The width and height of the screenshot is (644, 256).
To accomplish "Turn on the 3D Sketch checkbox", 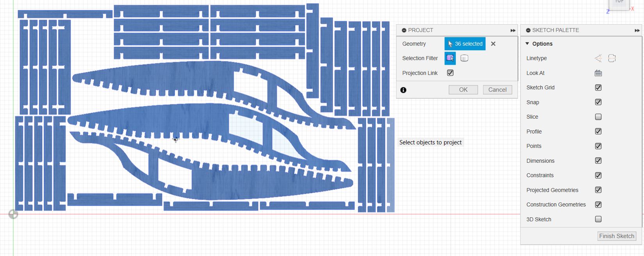I will 598,219.
